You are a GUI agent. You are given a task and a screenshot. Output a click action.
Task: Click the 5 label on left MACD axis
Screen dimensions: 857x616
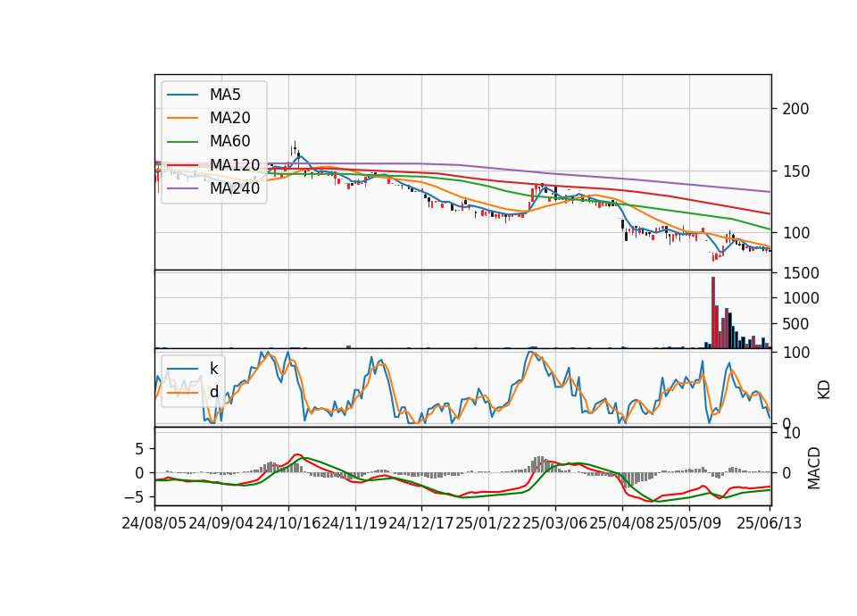point(139,449)
